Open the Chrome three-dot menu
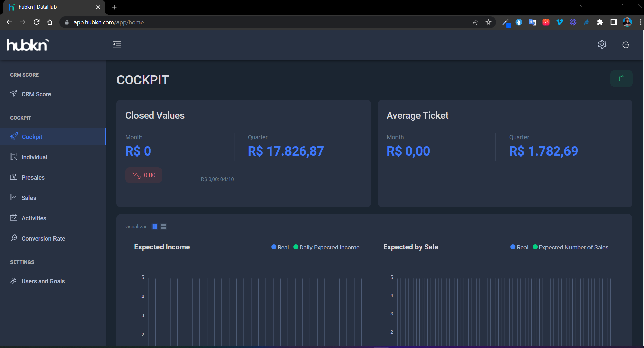The height and width of the screenshot is (348, 644). pyautogui.click(x=640, y=22)
